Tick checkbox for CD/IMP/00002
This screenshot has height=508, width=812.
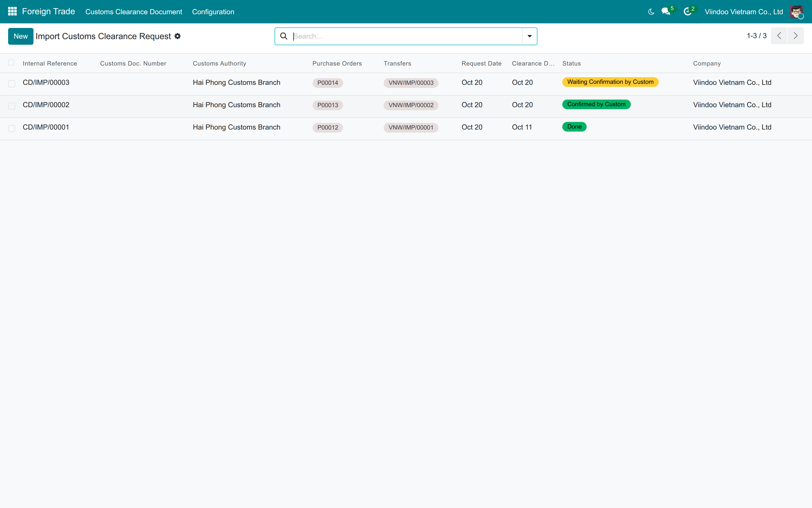click(x=12, y=106)
